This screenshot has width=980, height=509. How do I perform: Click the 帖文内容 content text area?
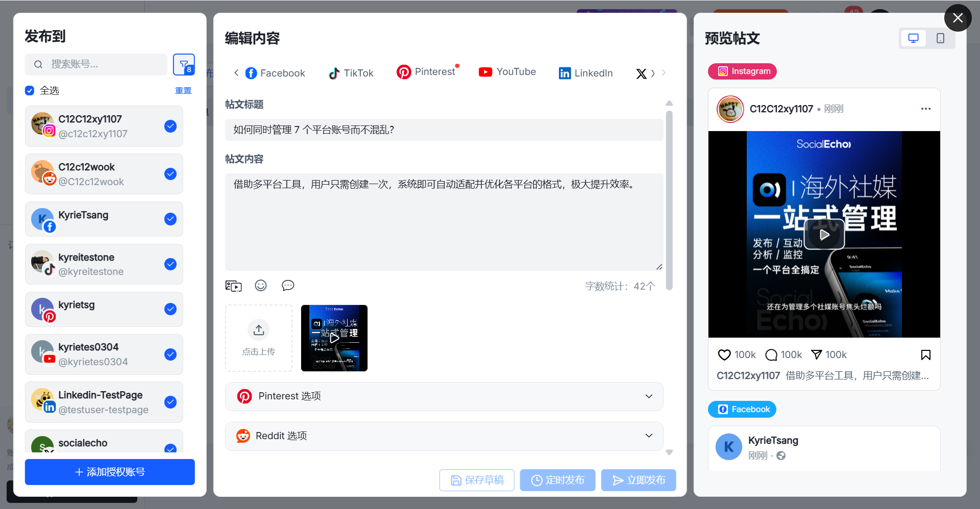(444, 222)
